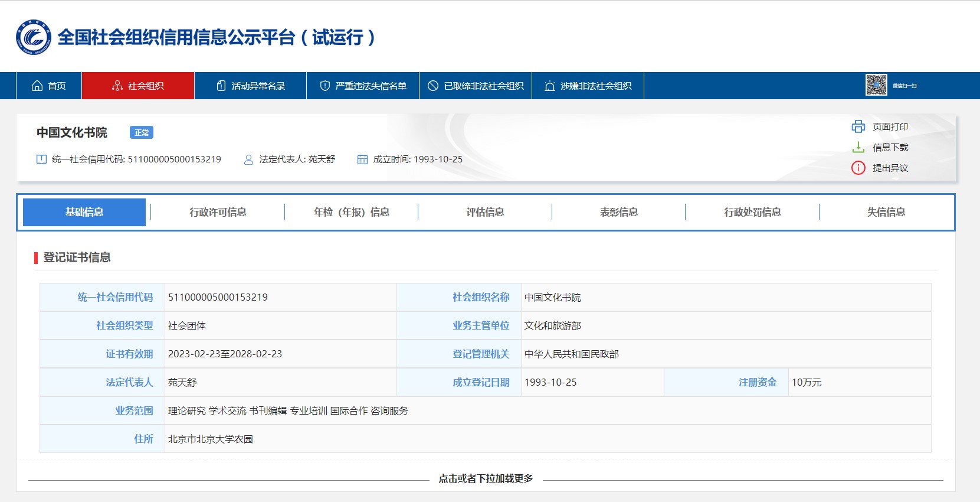980x502 pixels.
Task: Click the 信息下载 link
Action: point(890,147)
